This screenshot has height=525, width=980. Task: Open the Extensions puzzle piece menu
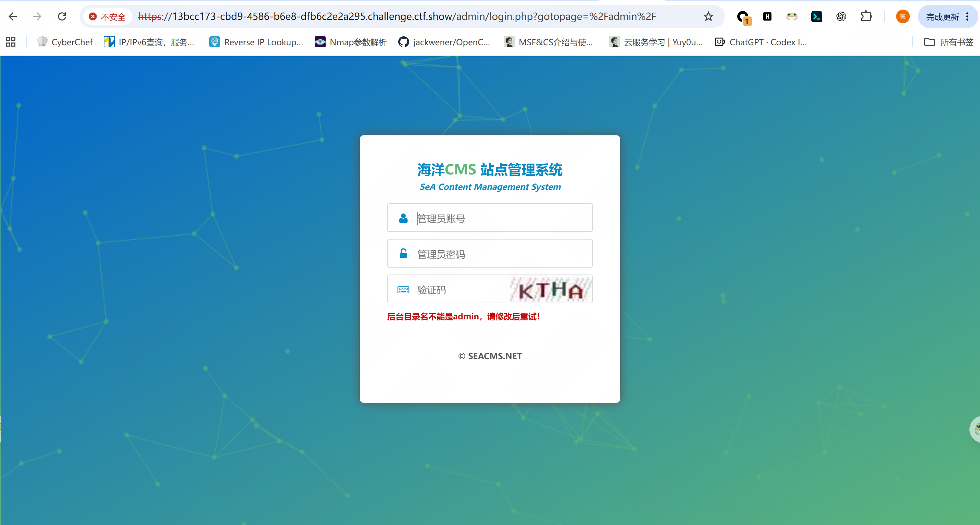coord(866,16)
